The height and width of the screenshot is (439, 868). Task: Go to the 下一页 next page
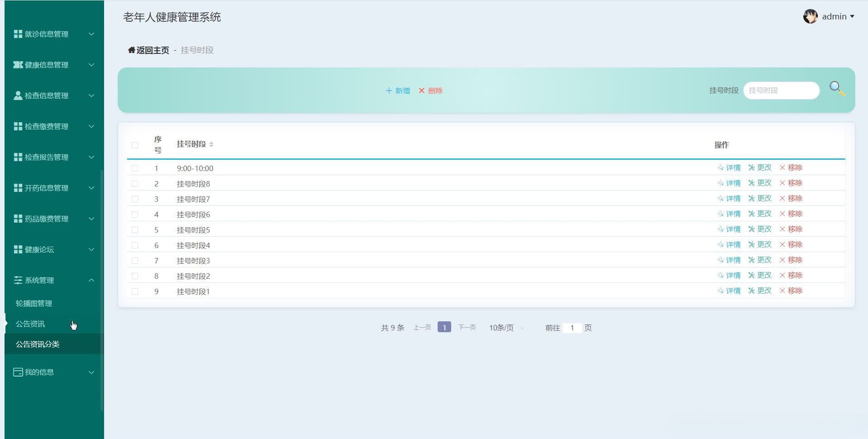pyautogui.click(x=467, y=327)
